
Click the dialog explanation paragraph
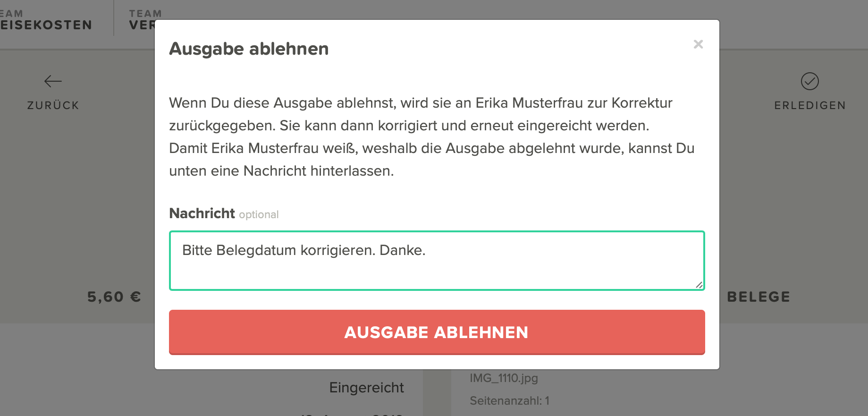[x=432, y=137]
